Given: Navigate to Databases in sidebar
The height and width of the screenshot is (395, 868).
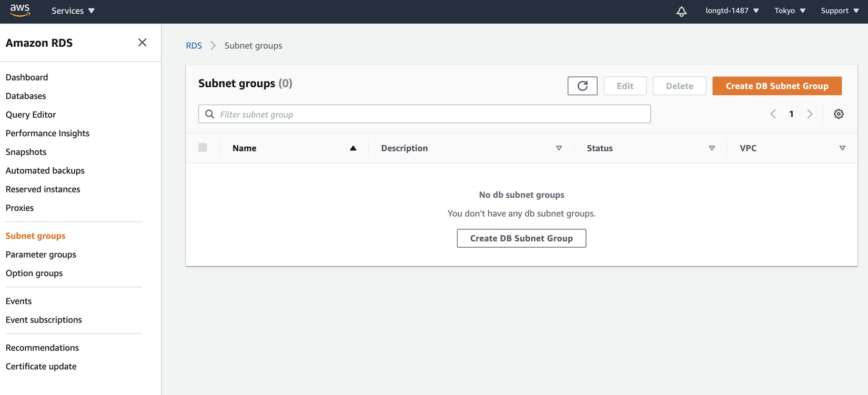Looking at the screenshot, I should [x=26, y=96].
